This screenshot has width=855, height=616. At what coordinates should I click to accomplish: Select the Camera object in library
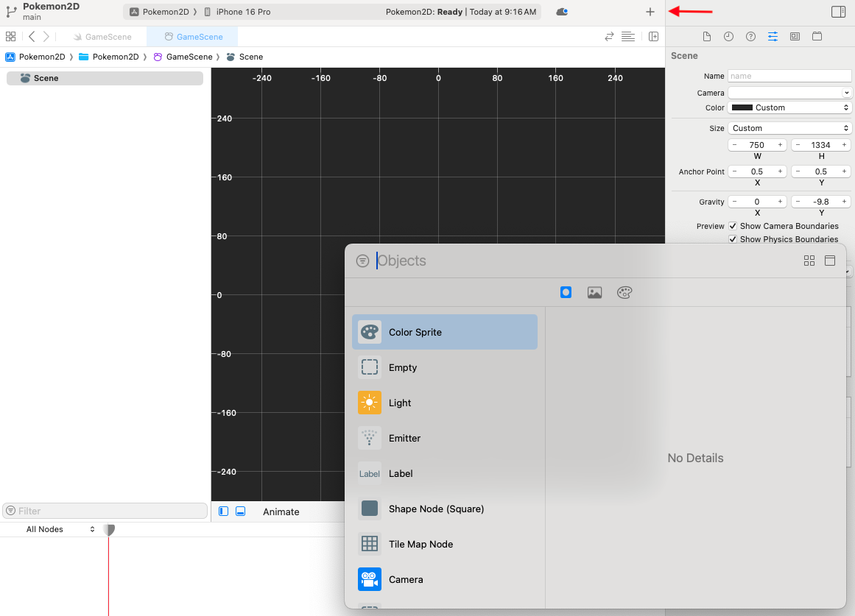[x=406, y=579]
